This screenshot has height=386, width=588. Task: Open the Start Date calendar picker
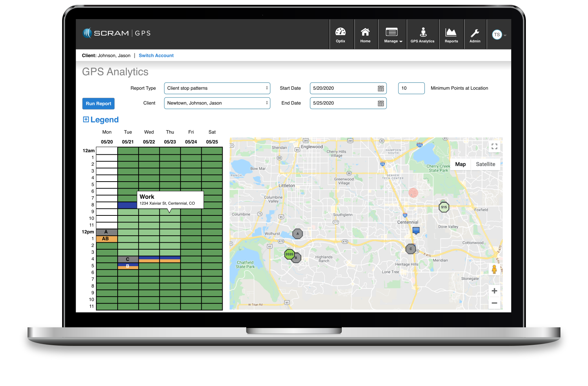(x=380, y=88)
